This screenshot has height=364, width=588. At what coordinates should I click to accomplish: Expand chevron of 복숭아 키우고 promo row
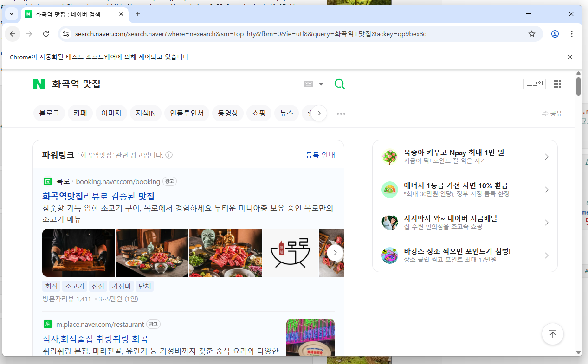[x=546, y=157]
